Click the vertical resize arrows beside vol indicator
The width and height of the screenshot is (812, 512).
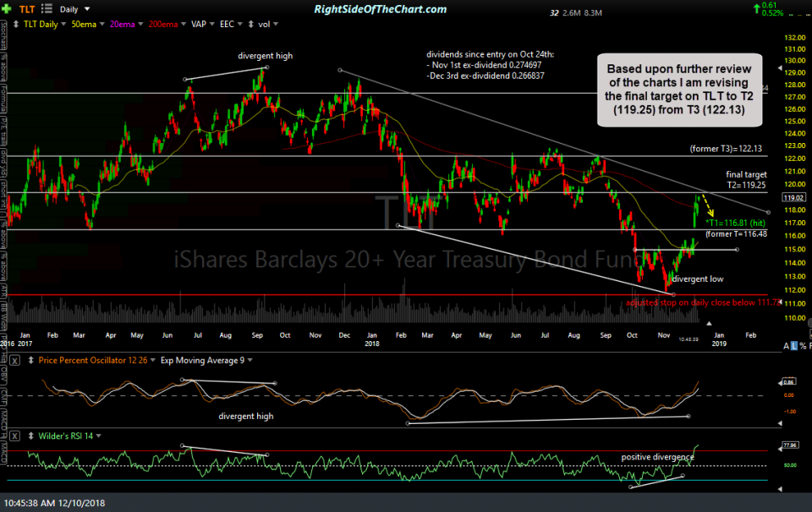(251, 24)
